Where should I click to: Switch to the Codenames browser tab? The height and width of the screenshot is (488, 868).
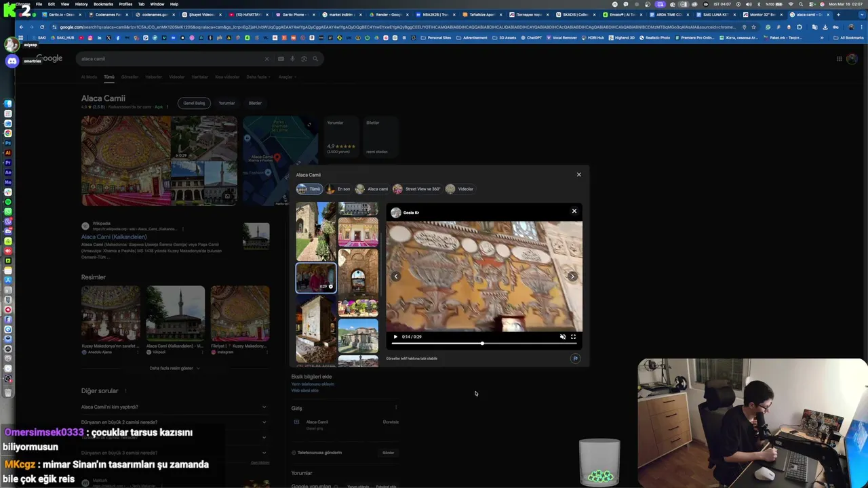click(x=107, y=14)
